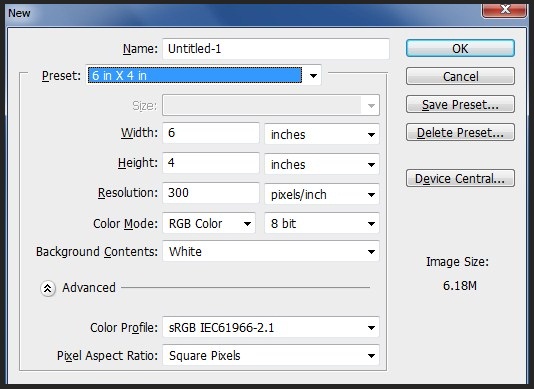Open the Background Contents dropdown
534x389 pixels.
(271, 251)
